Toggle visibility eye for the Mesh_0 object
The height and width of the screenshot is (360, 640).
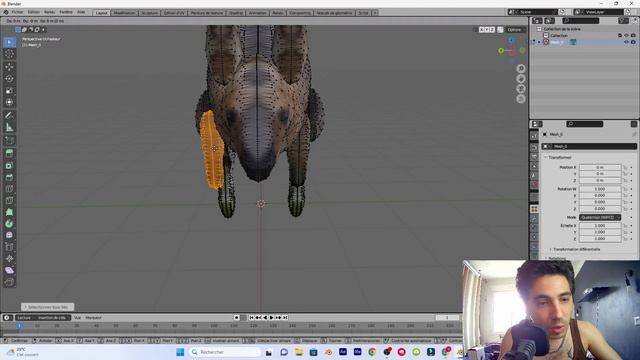(627, 42)
